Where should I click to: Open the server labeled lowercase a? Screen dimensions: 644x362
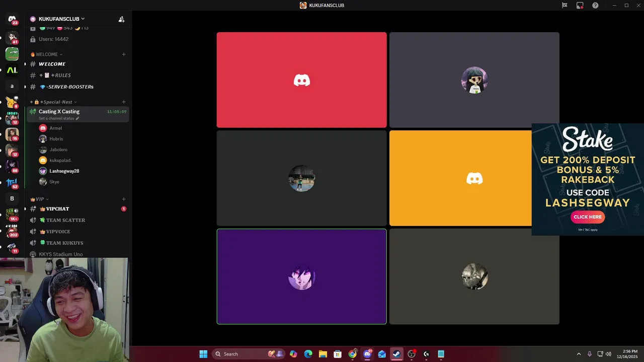tap(12, 86)
